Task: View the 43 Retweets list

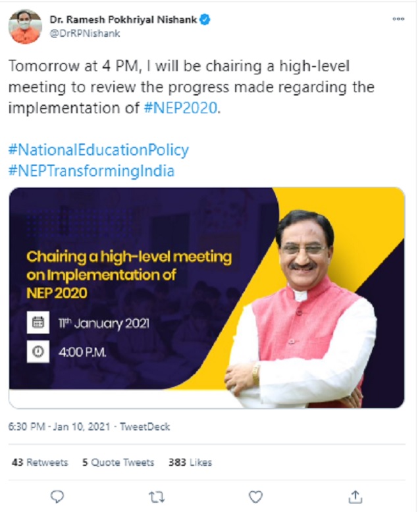Action: point(39,463)
